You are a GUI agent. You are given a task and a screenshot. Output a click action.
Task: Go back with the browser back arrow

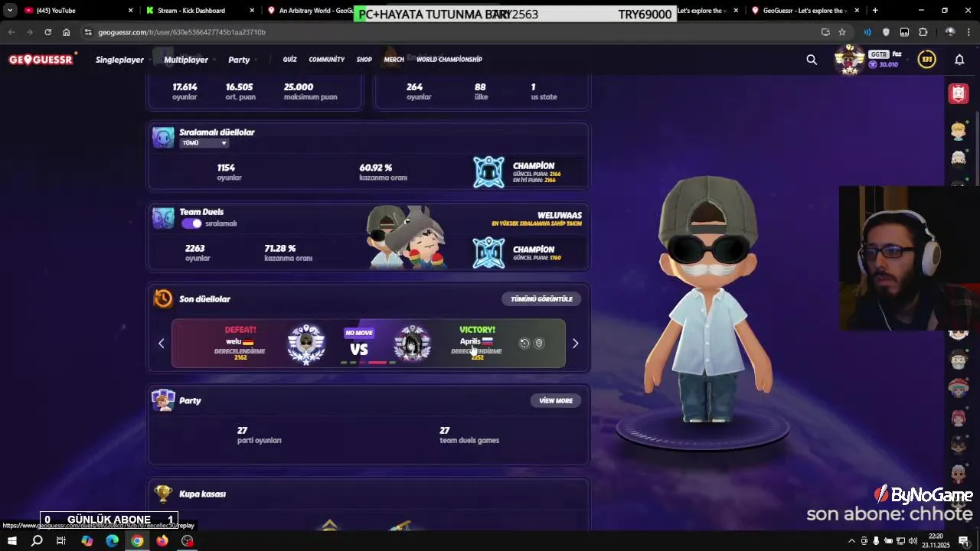coord(11,32)
